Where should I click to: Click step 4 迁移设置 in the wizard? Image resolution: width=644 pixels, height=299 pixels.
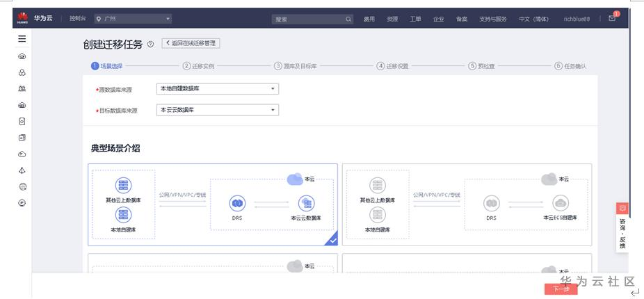(393, 66)
